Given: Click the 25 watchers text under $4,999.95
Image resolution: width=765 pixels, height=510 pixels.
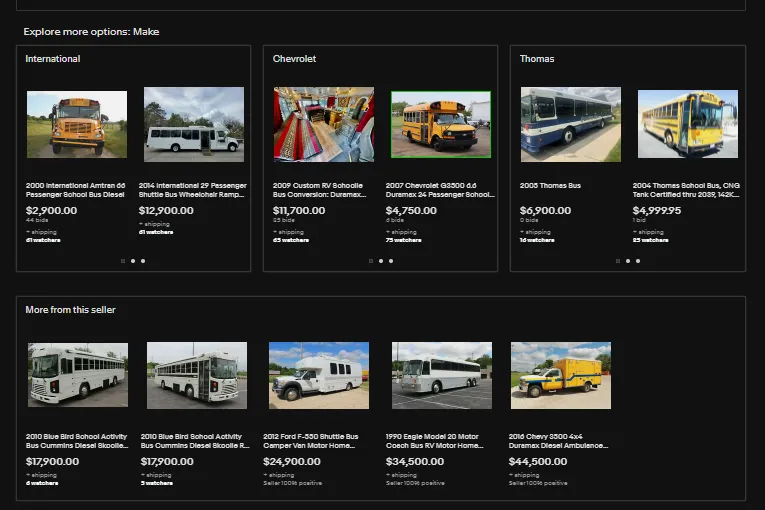Looking at the screenshot, I should pyautogui.click(x=650, y=240).
